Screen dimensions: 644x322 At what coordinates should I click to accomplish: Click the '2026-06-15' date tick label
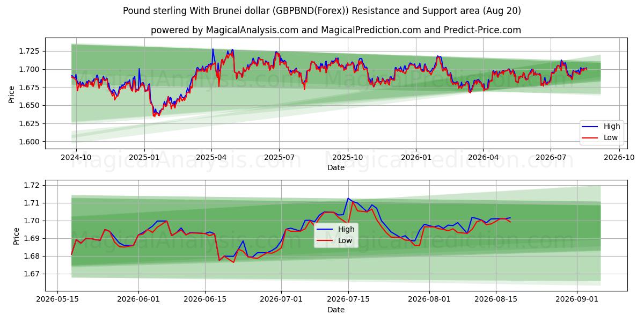pos(205,299)
